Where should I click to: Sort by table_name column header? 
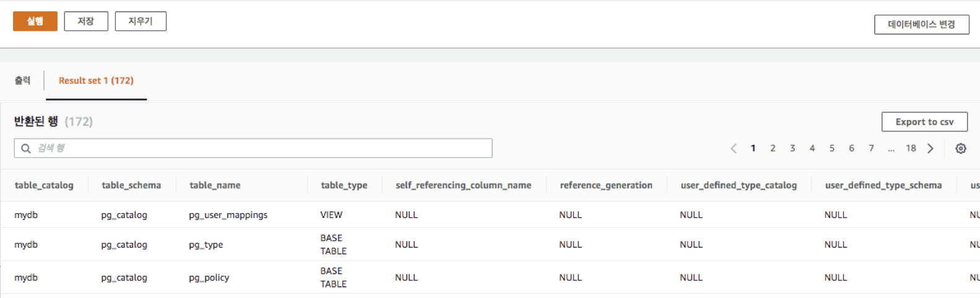tap(215, 185)
